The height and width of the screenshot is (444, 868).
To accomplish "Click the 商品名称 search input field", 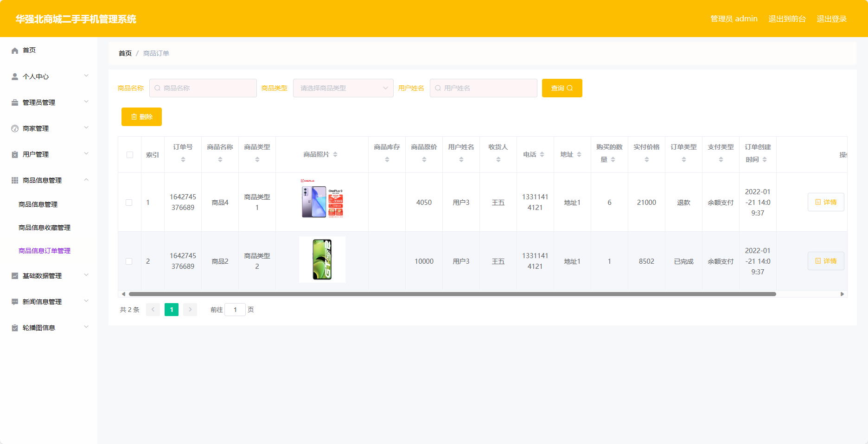I will point(203,88).
